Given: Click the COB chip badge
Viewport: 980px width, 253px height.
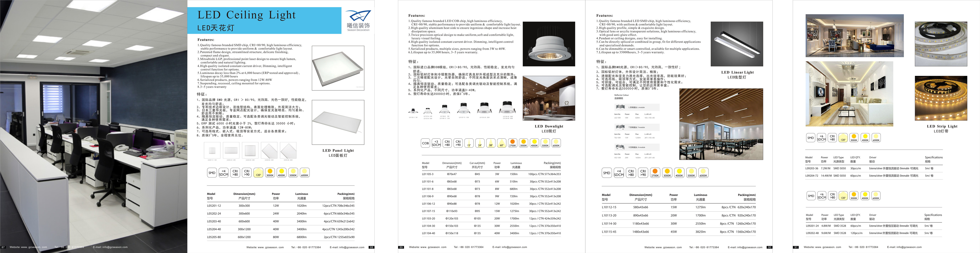Looking at the screenshot, I should coord(425,143).
